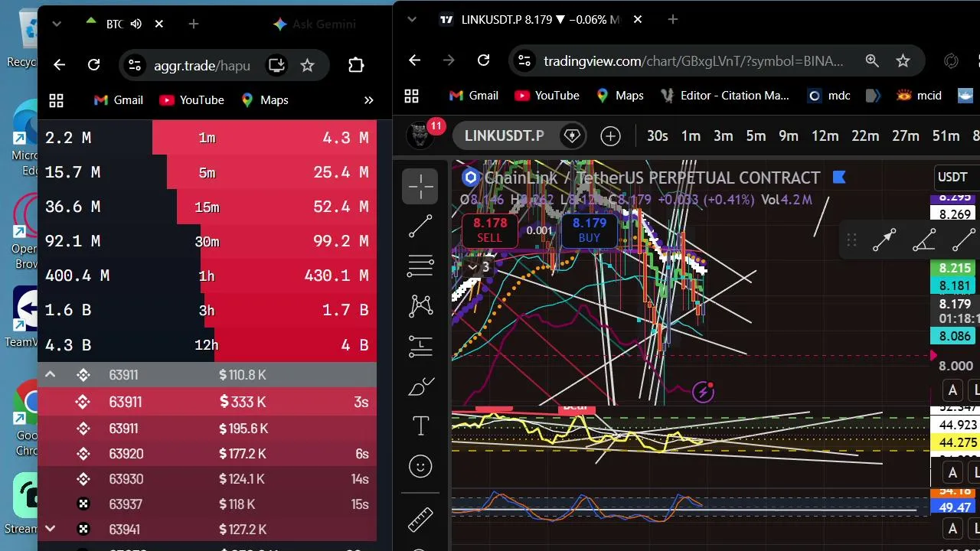This screenshot has width=980, height=551.
Task: Select the LINKUSDT.P TradingView tab
Action: point(540,20)
